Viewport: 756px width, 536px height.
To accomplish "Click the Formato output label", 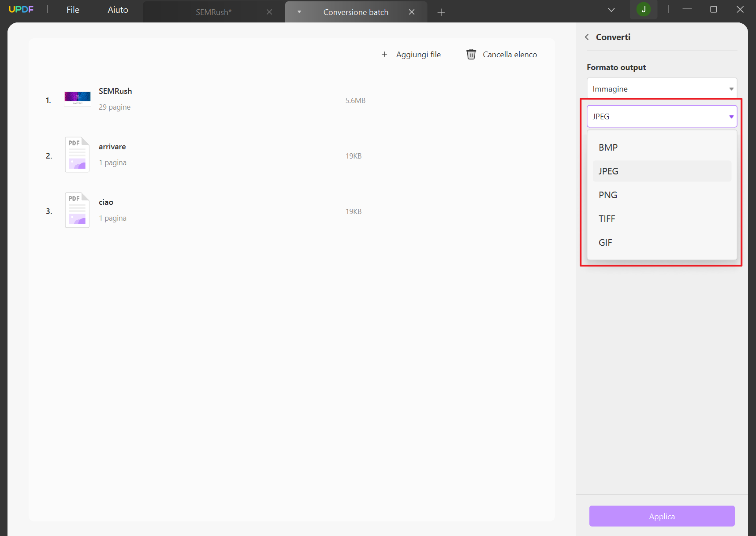I will (x=616, y=67).
